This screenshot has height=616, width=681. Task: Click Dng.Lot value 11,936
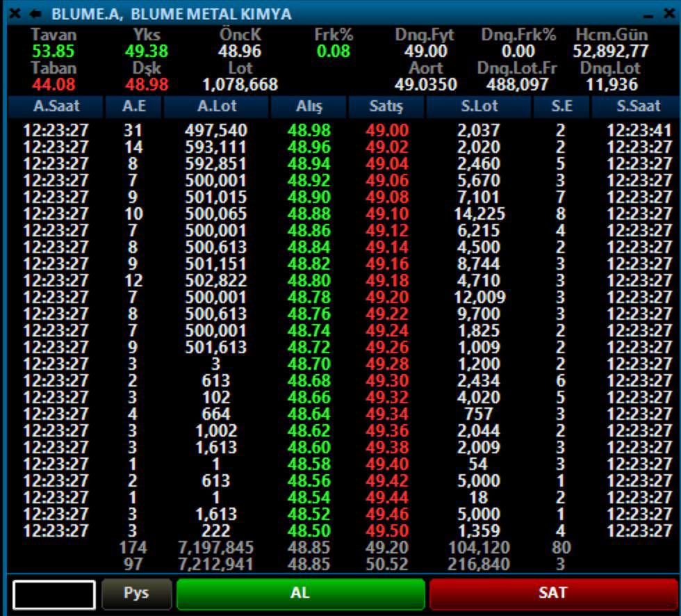pos(612,85)
